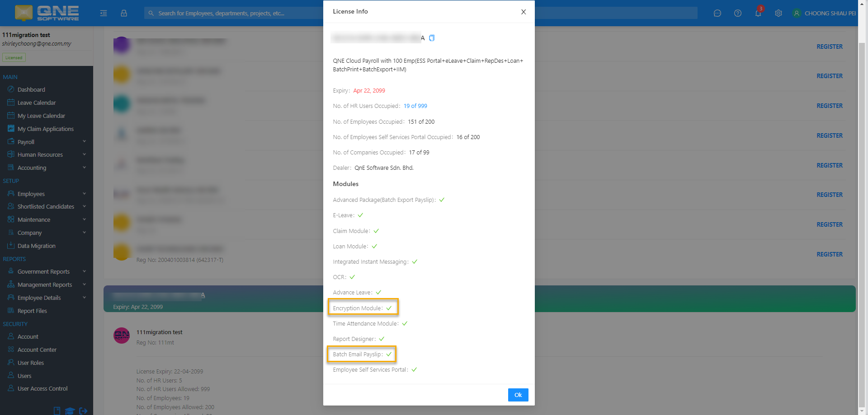The image size is (868, 415).
Task: Click the Batch Email Payslip entry
Action: 362,354
